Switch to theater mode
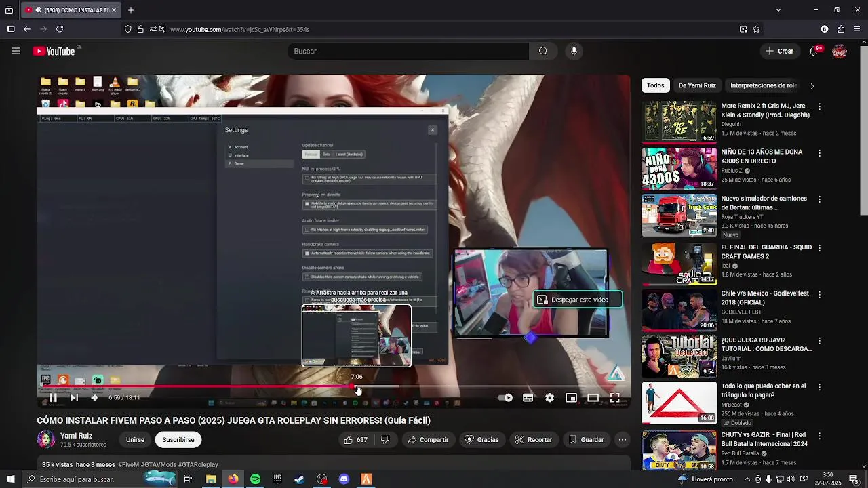 pos(593,398)
